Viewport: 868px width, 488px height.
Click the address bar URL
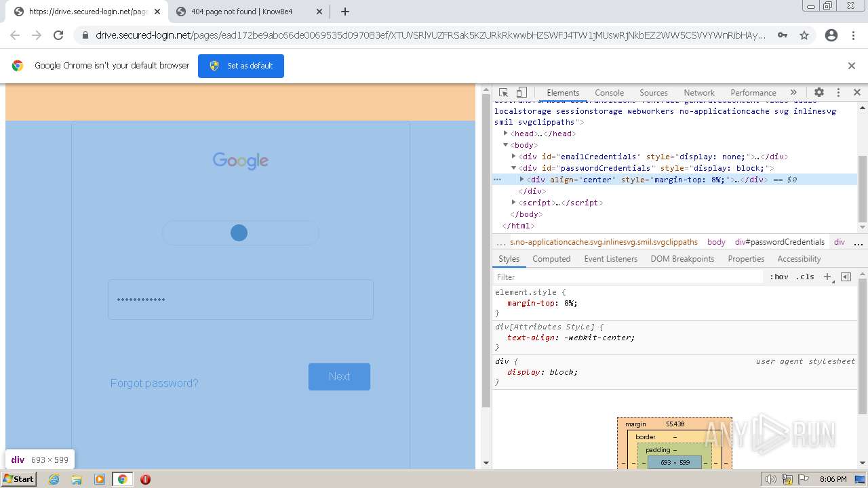[431, 35]
